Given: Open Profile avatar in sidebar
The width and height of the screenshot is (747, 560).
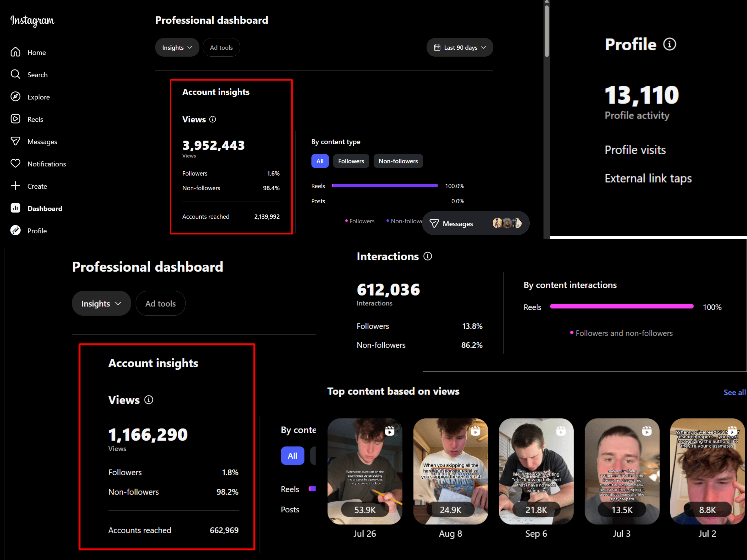Looking at the screenshot, I should 16,231.
